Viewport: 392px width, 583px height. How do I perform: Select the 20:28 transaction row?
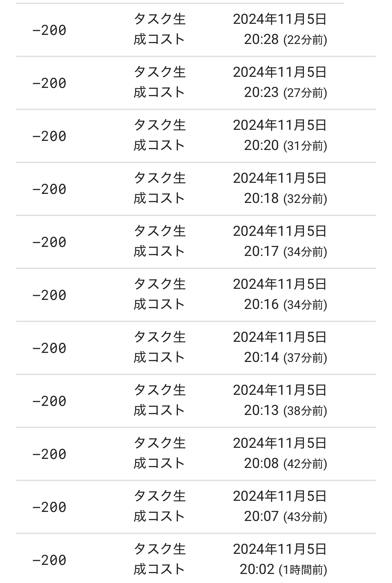[x=196, y=30]
